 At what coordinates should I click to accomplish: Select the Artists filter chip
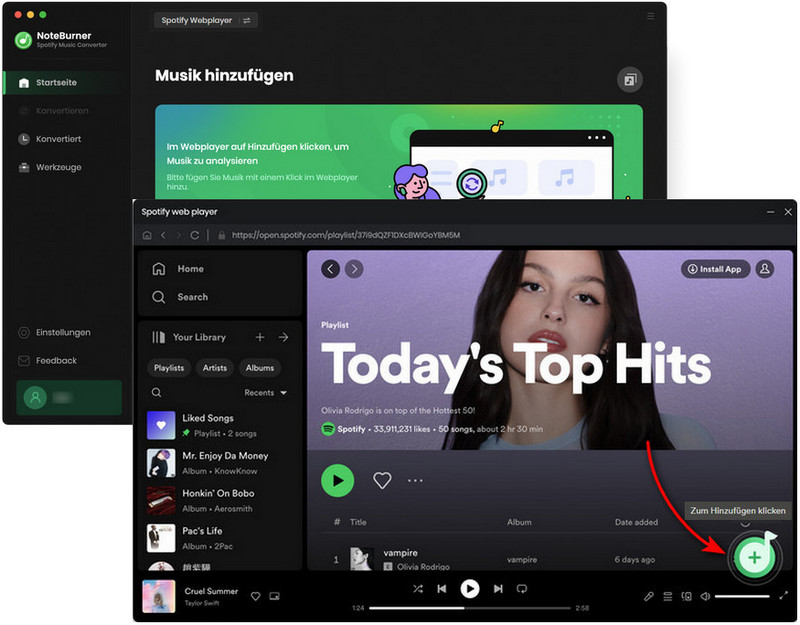tap(215, 368)
